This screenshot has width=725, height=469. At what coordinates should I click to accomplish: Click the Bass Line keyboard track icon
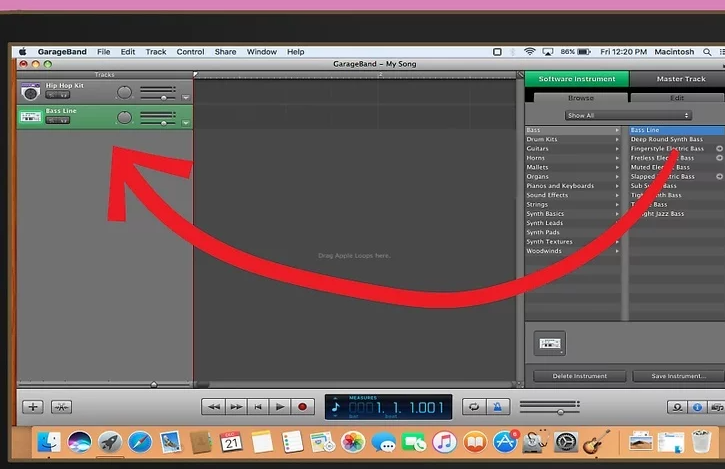tap(31, 117)
